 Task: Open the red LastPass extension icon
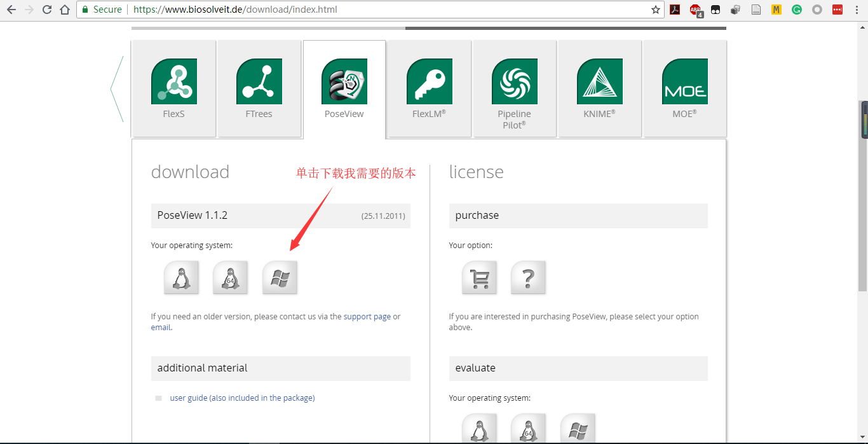[837, 10]
